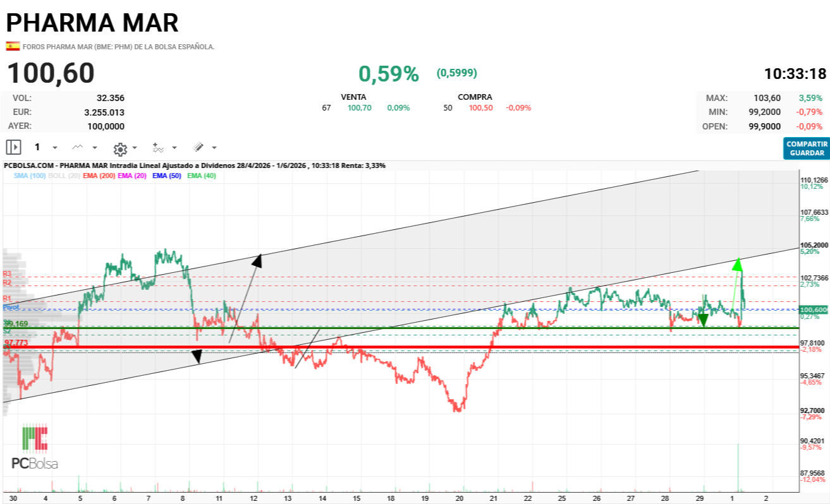Image resolution: width=830 pixels, height=504 pixels.
Task: Expand the arrow beside the settings gear
Action: [135, 148]
